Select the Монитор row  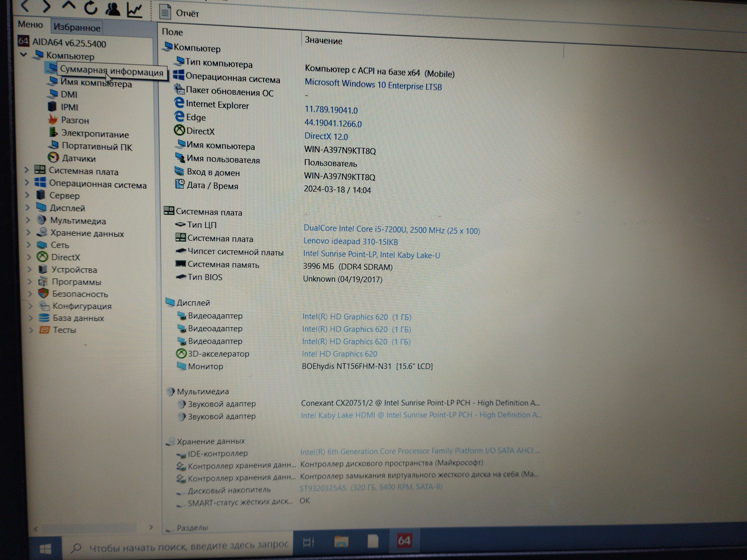point(305,366)
